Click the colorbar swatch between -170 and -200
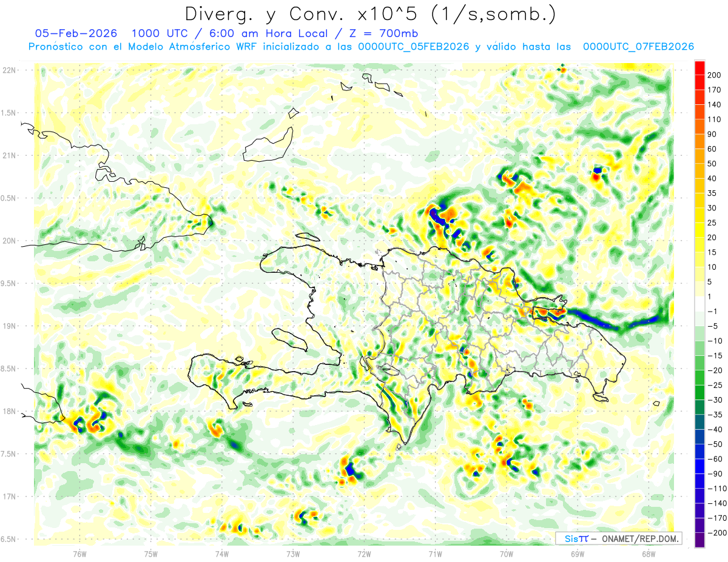 click(x=699, y=525)
